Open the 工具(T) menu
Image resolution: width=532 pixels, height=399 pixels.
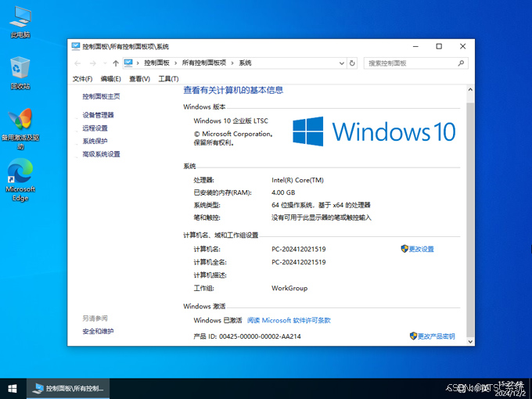(x=169, y=79)
